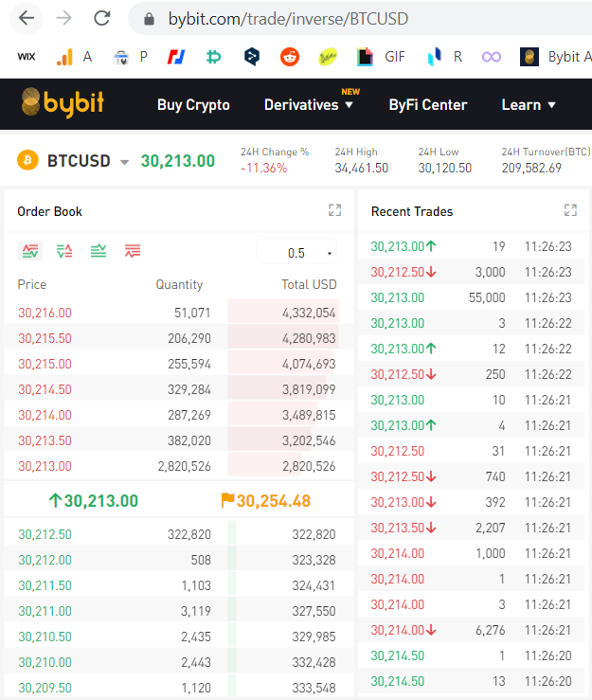Click the orange mark price 30,254.48
This screenshot has width=592, height=700.
[265, 501]
